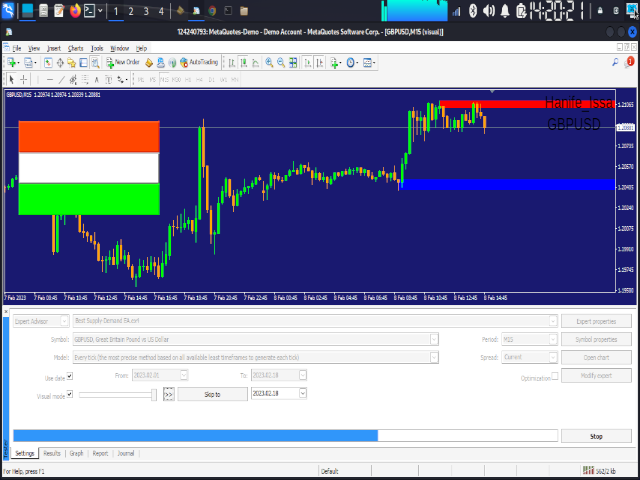
Task: Open the Templates dropdown
Action: 369,62
